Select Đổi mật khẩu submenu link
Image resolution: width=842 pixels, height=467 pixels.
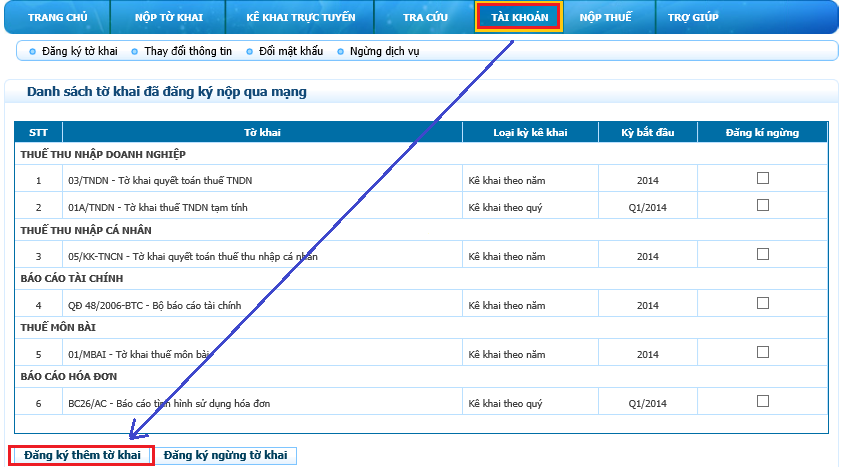[x=291, y=51]
